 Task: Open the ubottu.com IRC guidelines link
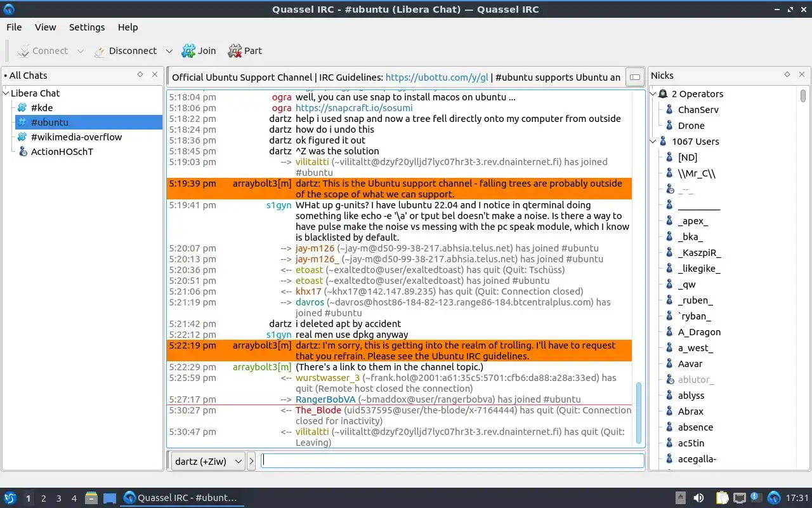437,77
